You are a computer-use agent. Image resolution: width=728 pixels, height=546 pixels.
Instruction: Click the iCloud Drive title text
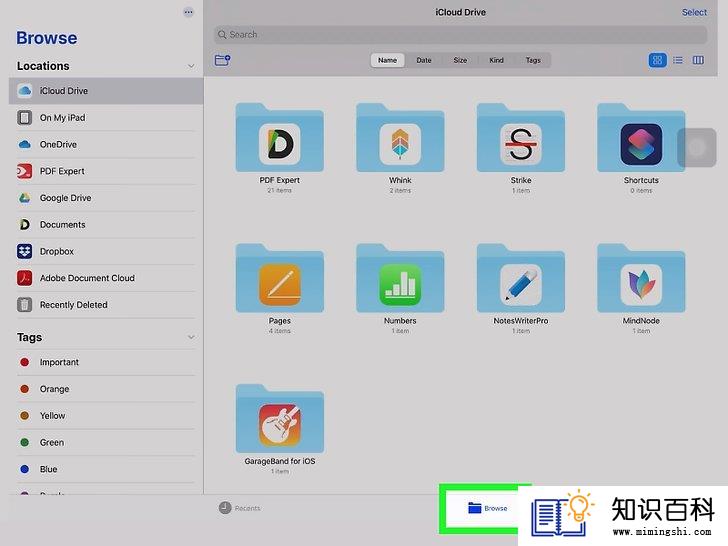[x=461, y=12]
